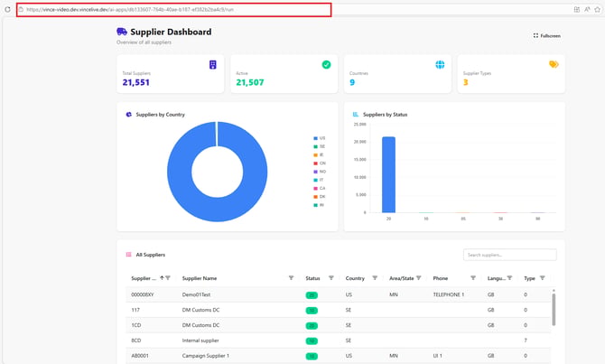Click the Fullscreen button
The image size is (605, 364).
pos(546,35)
